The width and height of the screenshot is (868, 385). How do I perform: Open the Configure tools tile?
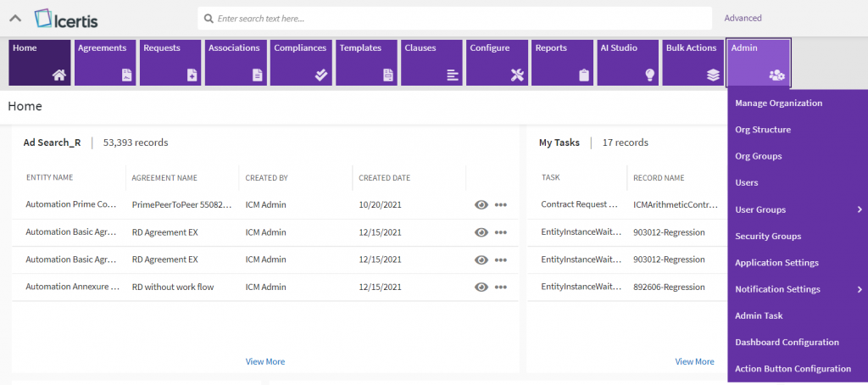point(497,62)
